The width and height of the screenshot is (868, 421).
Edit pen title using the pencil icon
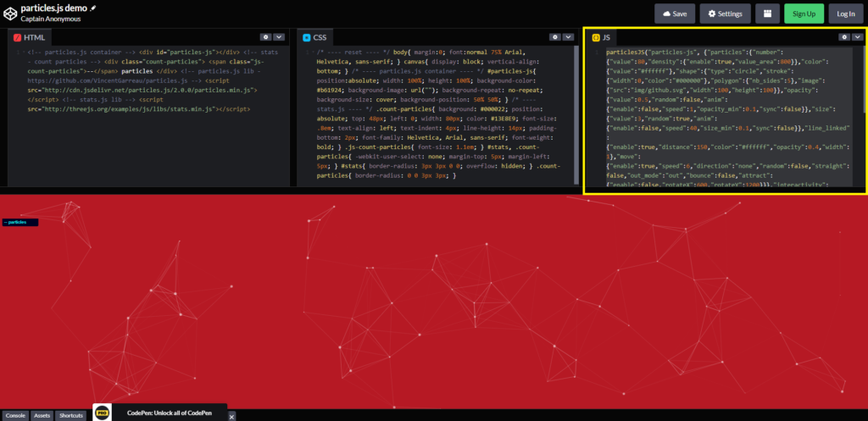pyautogui.click(x=93, y=8)
